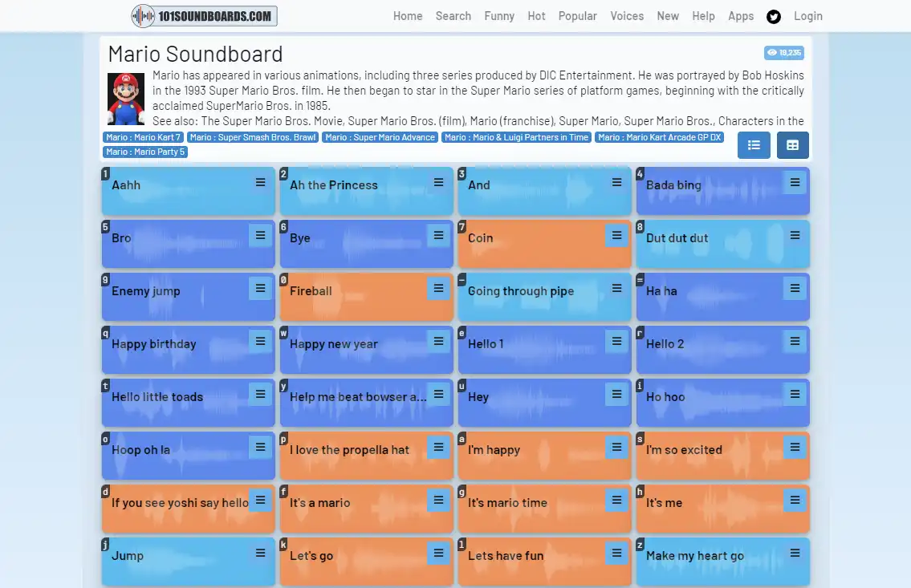Open options menu for Dut dut dut
The image size is (911, 588).
(795, 235)
